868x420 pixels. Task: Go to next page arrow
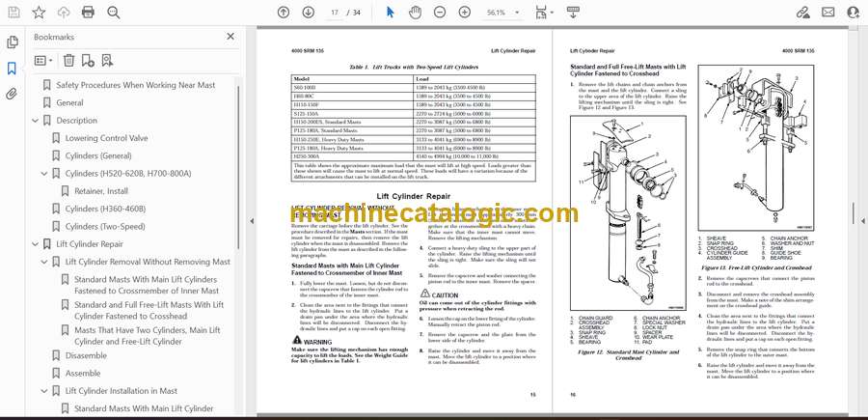[x=309, y=13]
